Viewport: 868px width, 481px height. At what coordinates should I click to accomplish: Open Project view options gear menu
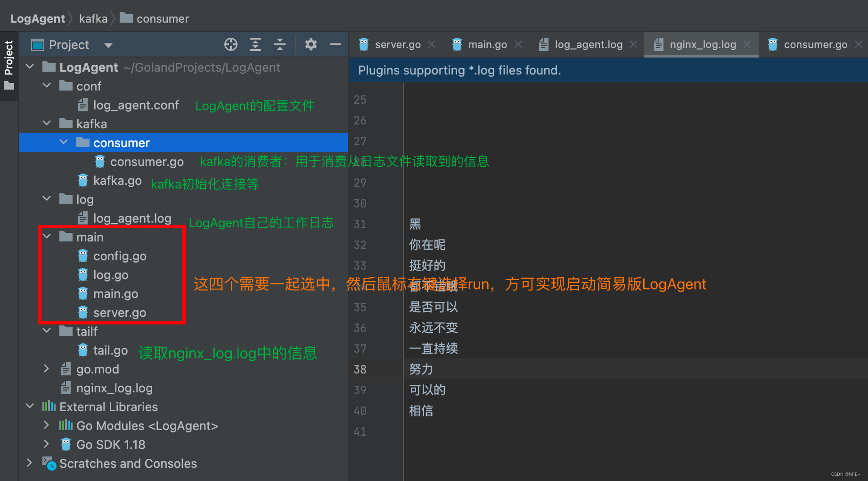tap(311, 44)
